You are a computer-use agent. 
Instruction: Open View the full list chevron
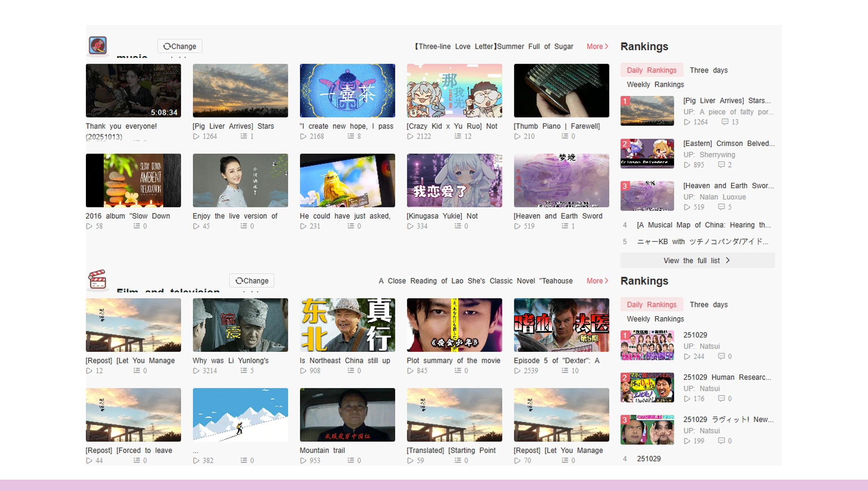coord(728,260)
